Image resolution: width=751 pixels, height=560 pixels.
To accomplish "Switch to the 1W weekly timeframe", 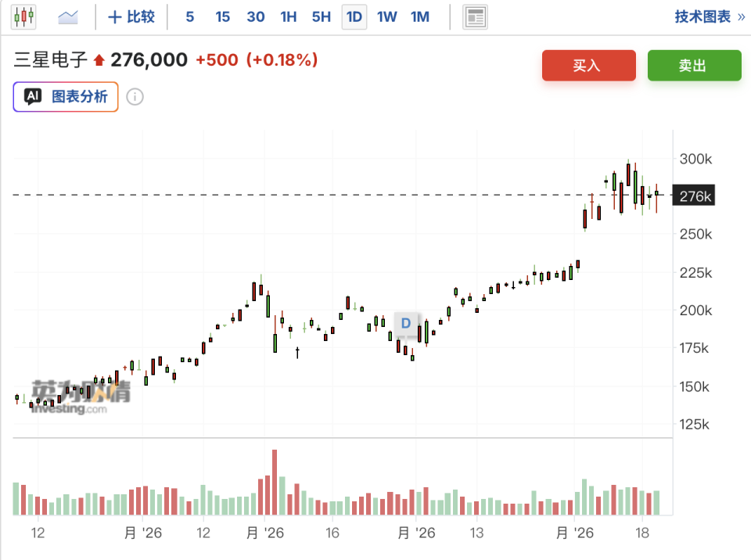I will pyautogui.click(x=387, y=16).
